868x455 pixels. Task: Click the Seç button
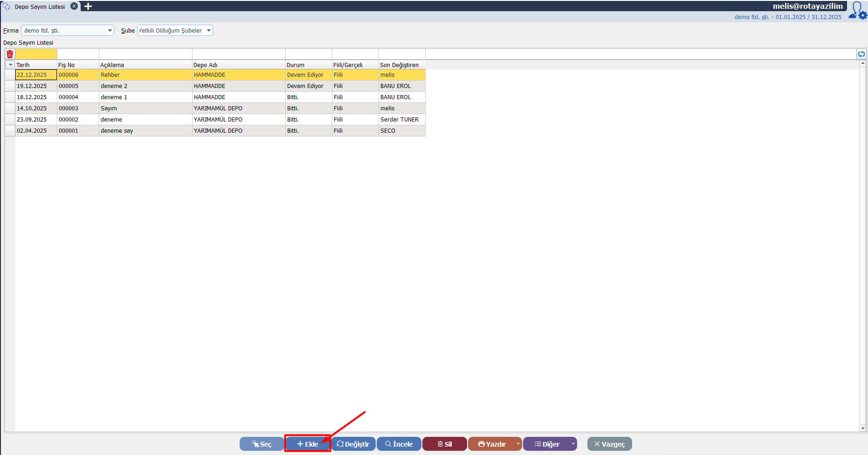(262, 444)
